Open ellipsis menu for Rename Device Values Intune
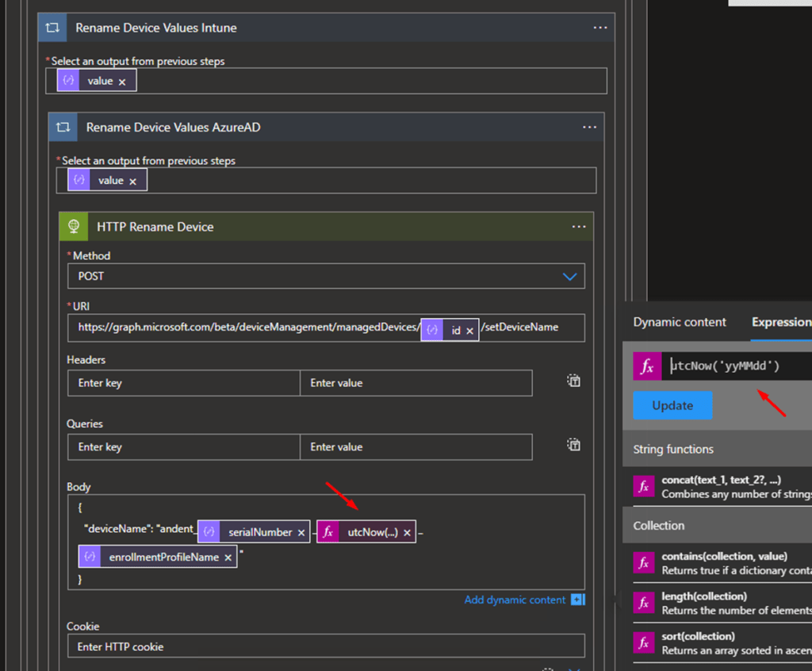 click(599, 28)
